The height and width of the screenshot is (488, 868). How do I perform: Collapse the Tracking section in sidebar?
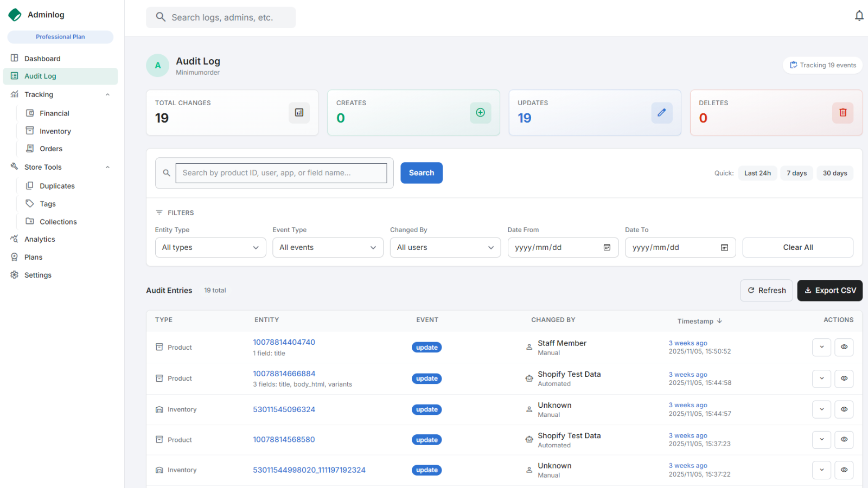tap(107, 94)
